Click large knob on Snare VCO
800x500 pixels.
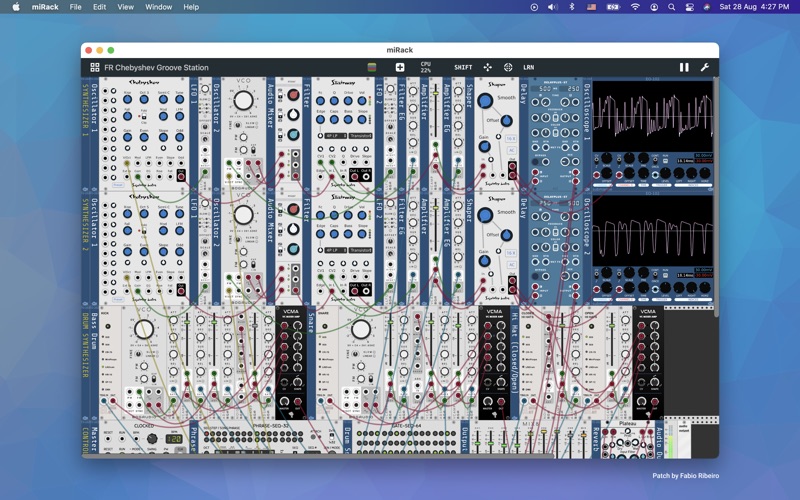(x=361, y=330)
